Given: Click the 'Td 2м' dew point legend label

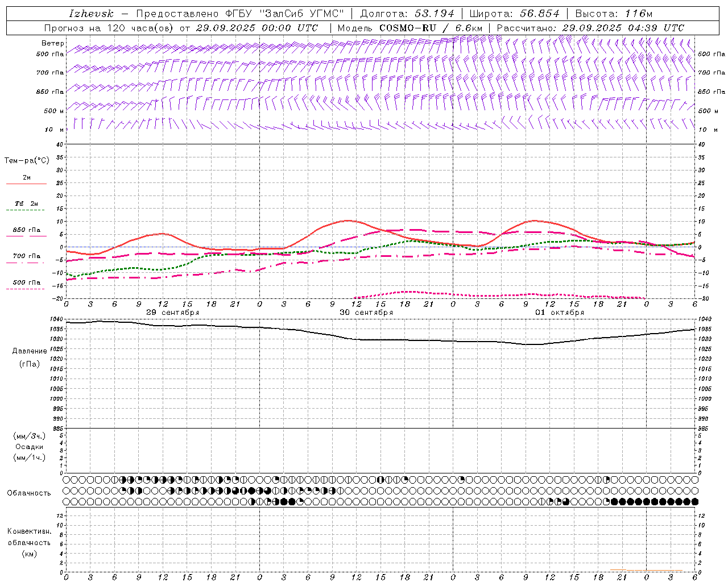Looking at the screenshot, I should click(x=26, y=203).
